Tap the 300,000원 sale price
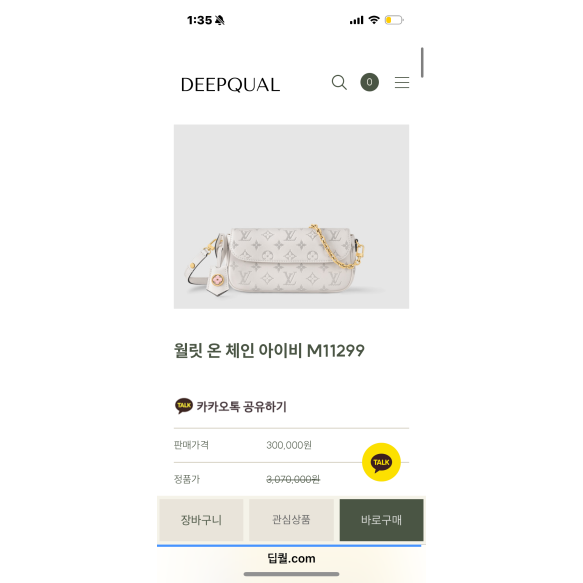 289,445
